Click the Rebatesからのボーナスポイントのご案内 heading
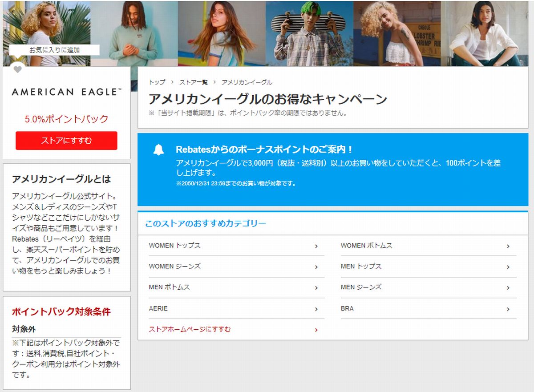The image size is (534, 392). tap(264, 150)
